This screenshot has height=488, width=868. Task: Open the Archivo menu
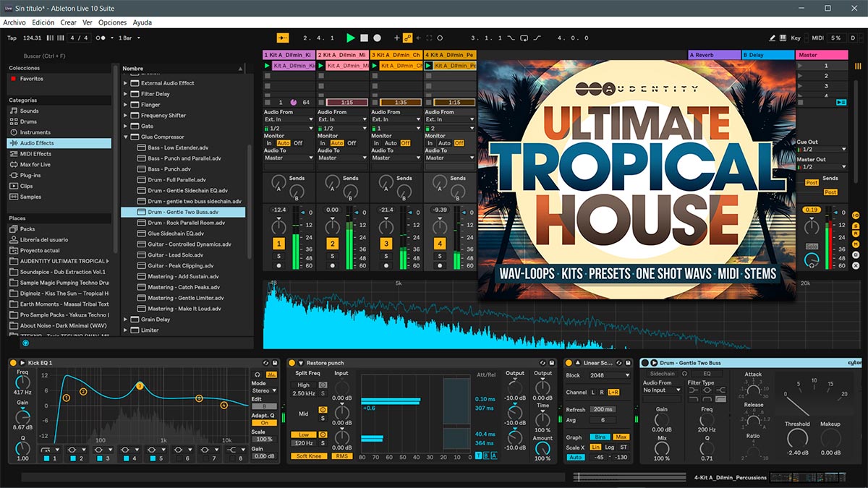pos(14,22)
